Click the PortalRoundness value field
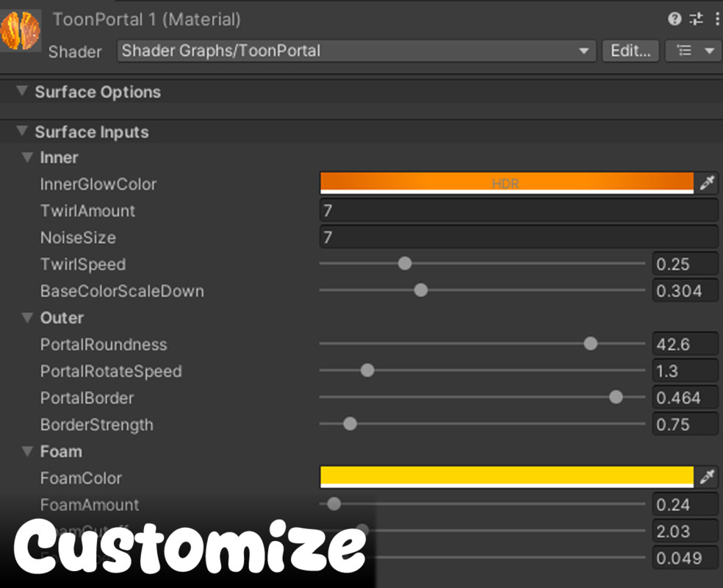The width and height of the screenshot is (723, 588). [683, 343]
